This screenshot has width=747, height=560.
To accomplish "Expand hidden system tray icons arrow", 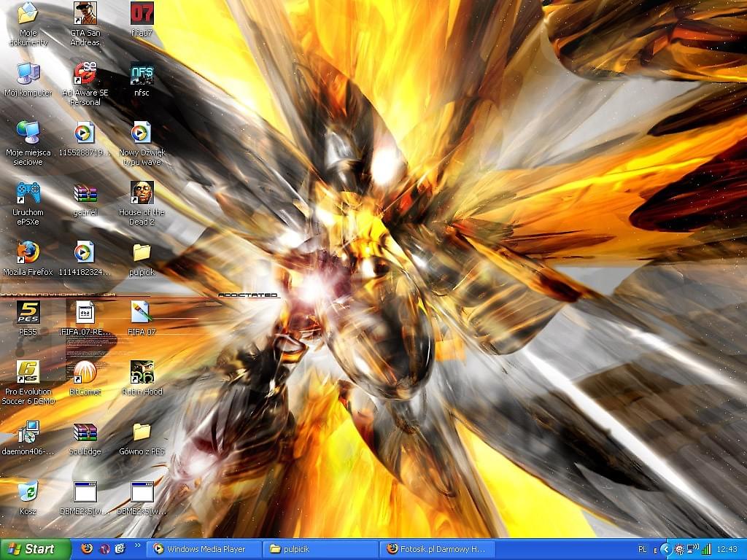I will (x=665, y=550).
